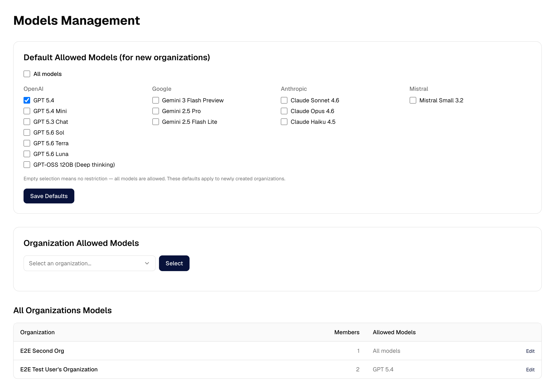This screenshot has height=392, width=555.
Task: Click member count 2 for E2E Test User's Organization
Action: (358, 370)
